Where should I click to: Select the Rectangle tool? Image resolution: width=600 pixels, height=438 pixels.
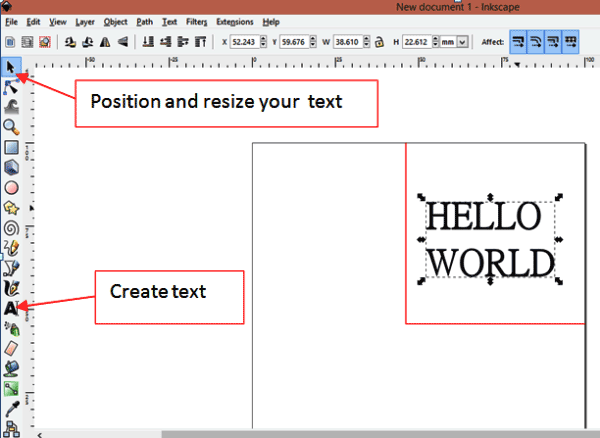coord(11,147)
